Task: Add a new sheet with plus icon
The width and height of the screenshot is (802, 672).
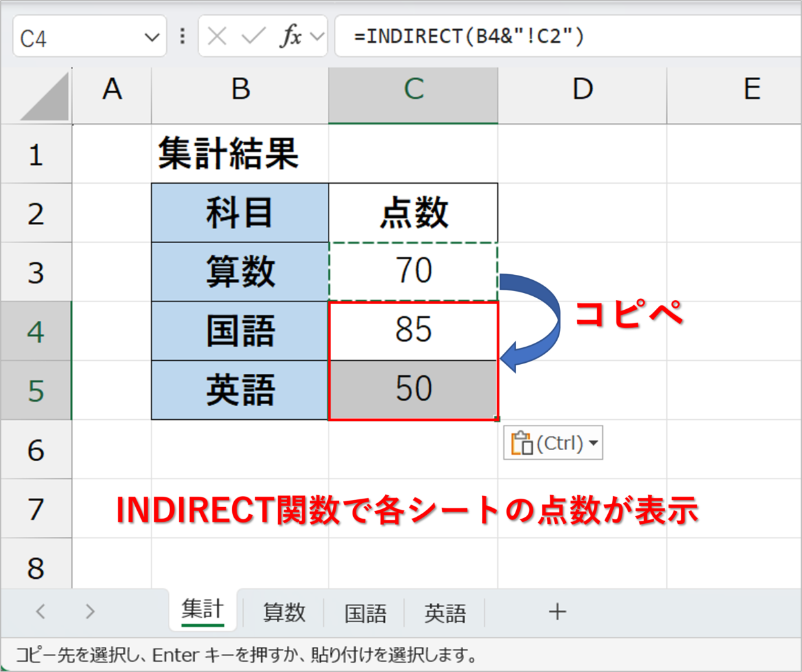Action: [557, 612]
